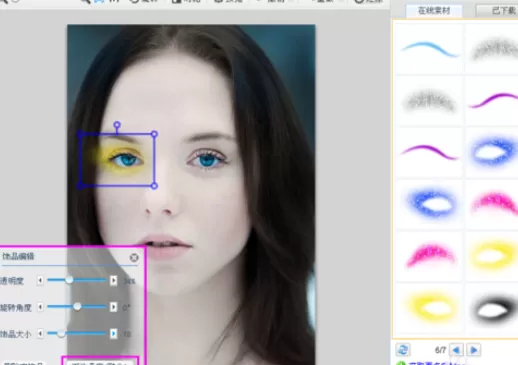Increase 饰品大小 with its right arrow

(x=113, y=333)
